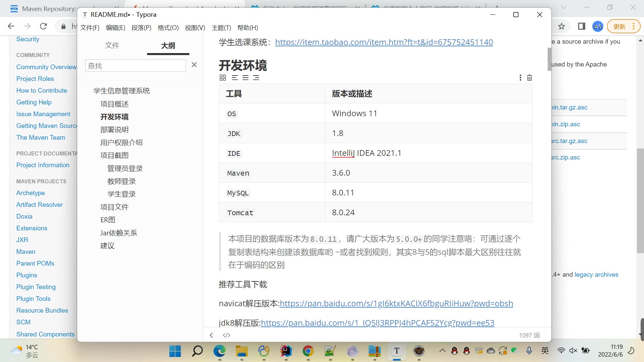Align table column center
Viewport: 644px width, 362px height.
pos(245,78)
